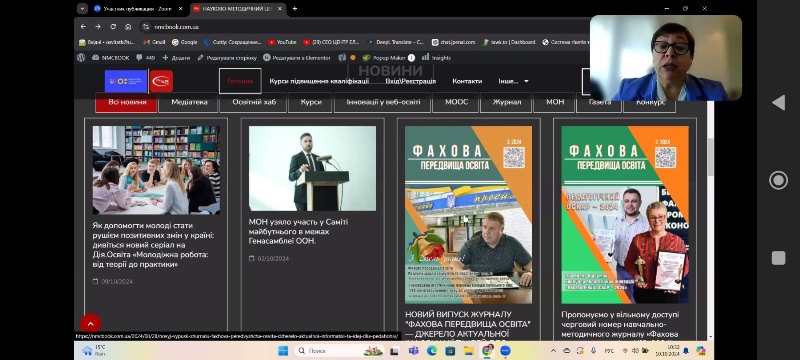Image resolution: width=800 pixels, height=360 pixels.
Task: Open the comments bubble showing 449
Action: pos(145,58)
